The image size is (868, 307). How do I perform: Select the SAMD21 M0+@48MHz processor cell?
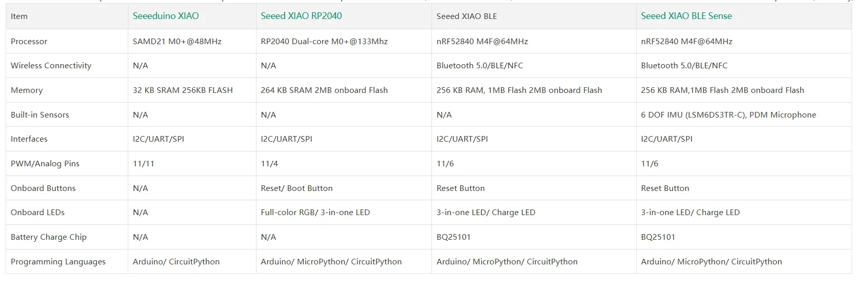coord(177,42)
